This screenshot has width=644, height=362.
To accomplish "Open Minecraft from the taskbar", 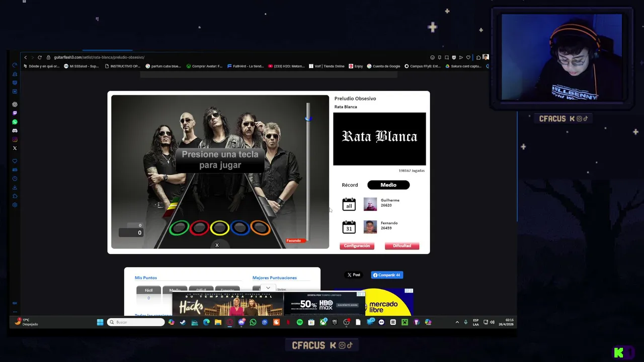I will tap(405, 322).
